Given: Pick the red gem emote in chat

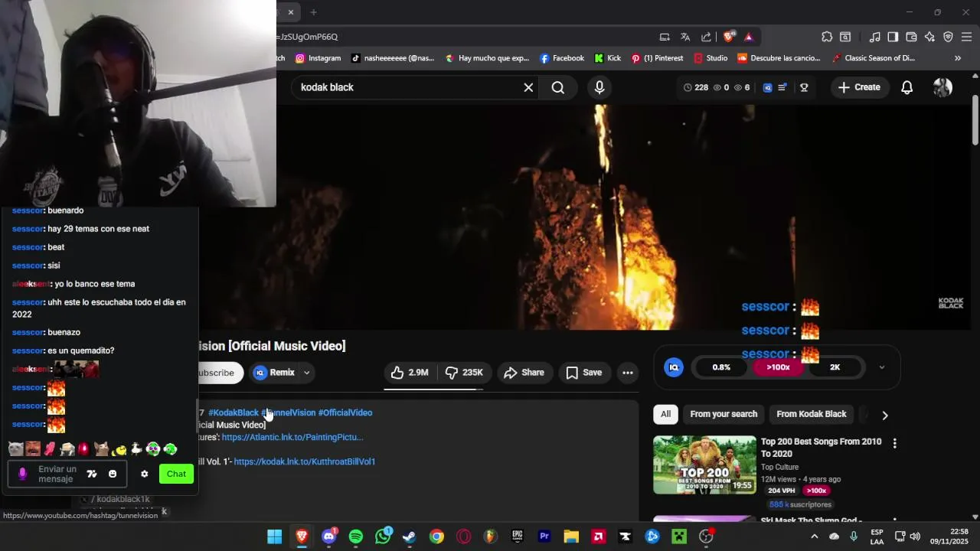Looking at the screenshot, I should pyautogui.click(x=83, y=449).
